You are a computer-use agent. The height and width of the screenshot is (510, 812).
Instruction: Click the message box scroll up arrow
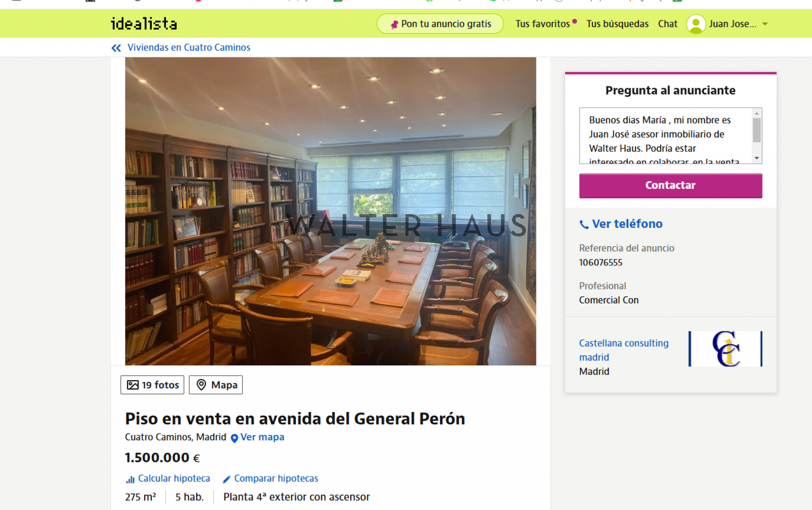point(757,113)
